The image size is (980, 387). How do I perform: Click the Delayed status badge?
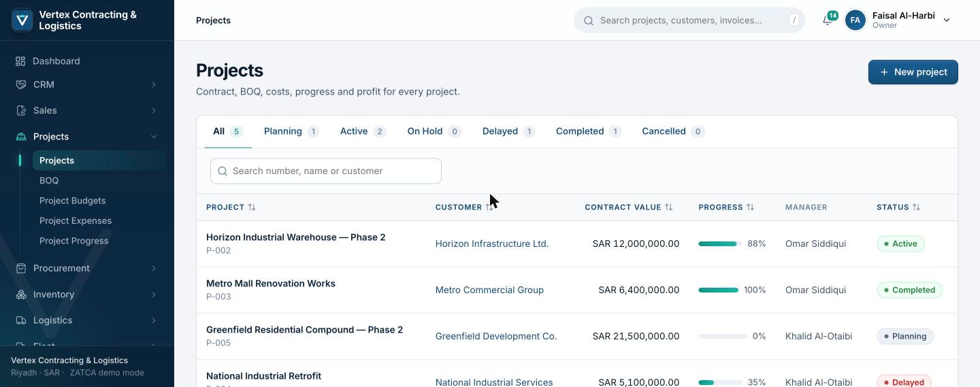[x=904, y=382]
